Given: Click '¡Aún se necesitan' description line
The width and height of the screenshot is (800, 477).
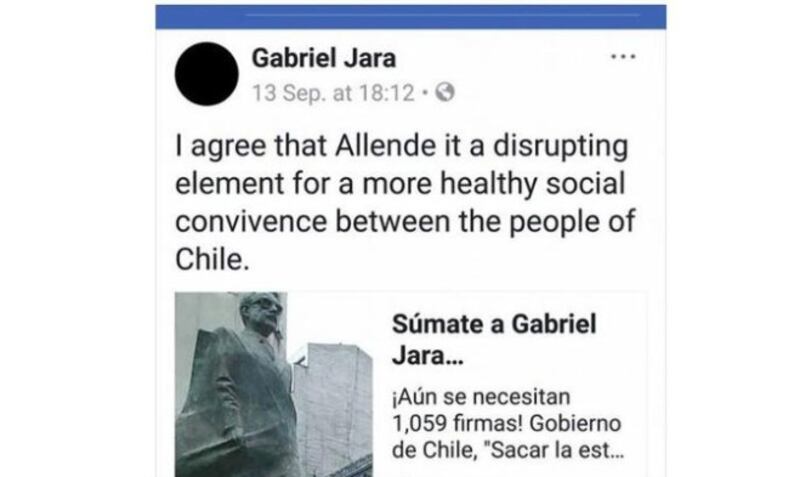Looking at the screenshot, I should [481, 397].
